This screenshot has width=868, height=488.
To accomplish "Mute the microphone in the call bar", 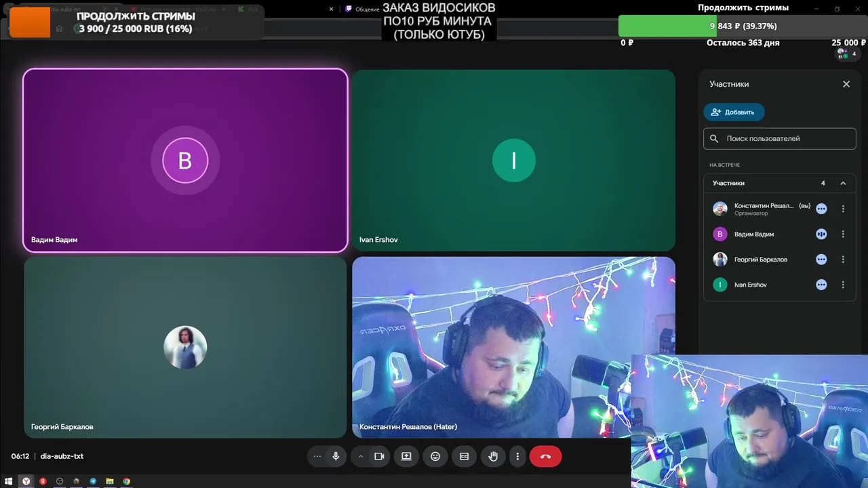I will pos(336,456).
